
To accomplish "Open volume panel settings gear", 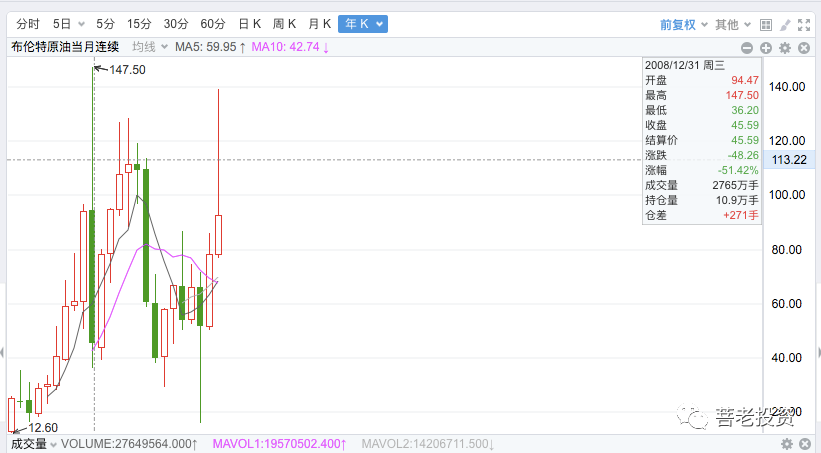I will tap(786, 443).
